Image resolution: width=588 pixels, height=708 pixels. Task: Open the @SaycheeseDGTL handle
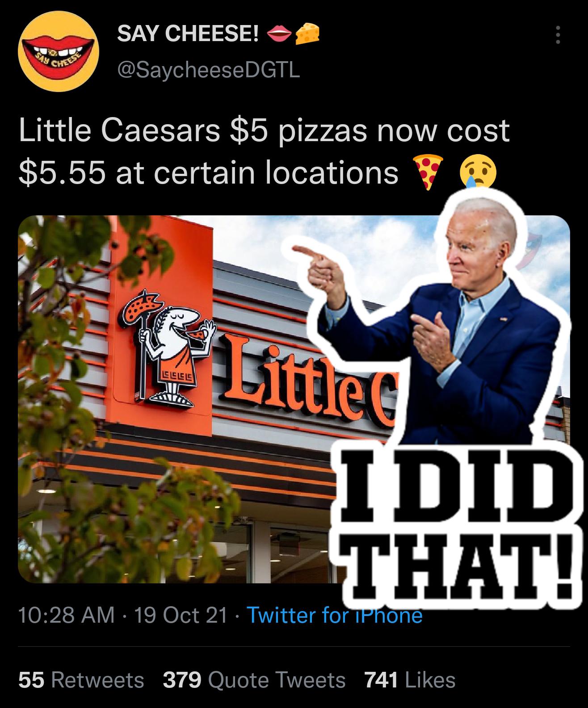tap(208, 70)
